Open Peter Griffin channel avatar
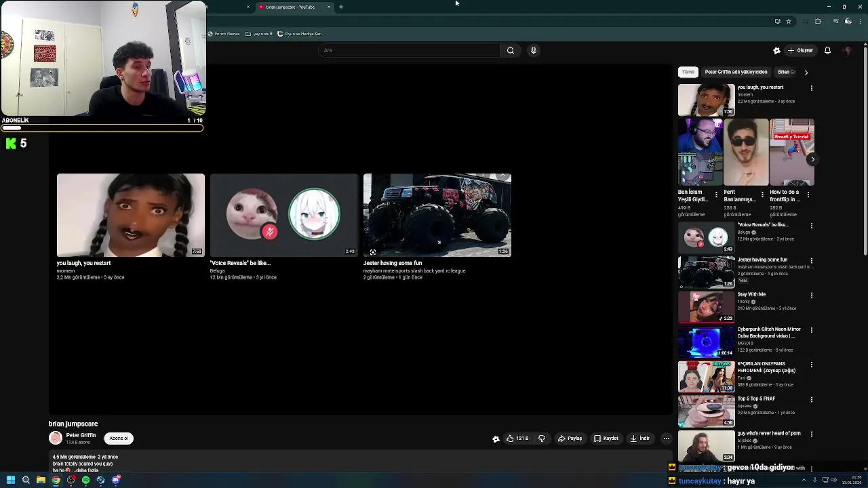The height and width of the screenshot is (488, 868). click(x=56, y=439)
